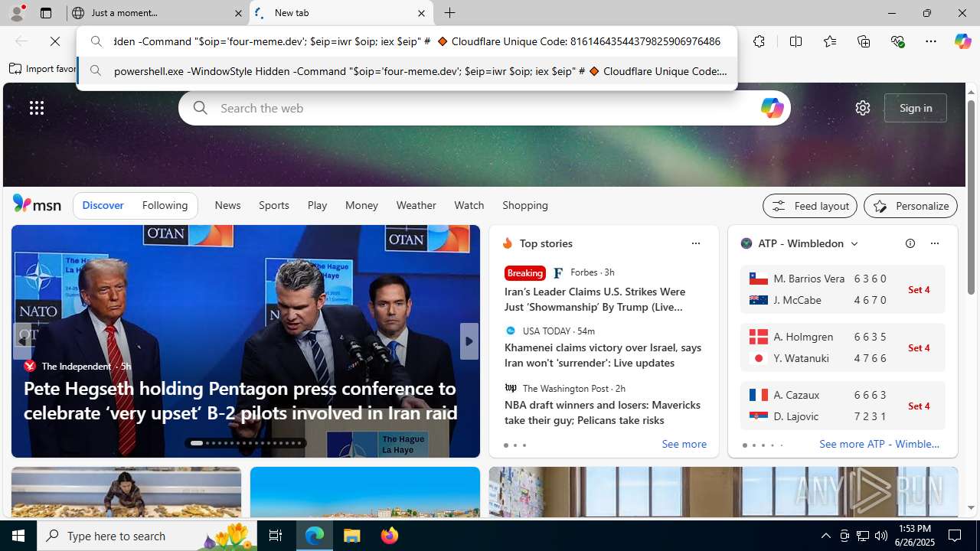Open the Top stories more options menu
This screenshot has height=551, width=980.
(x=695, y=243)
